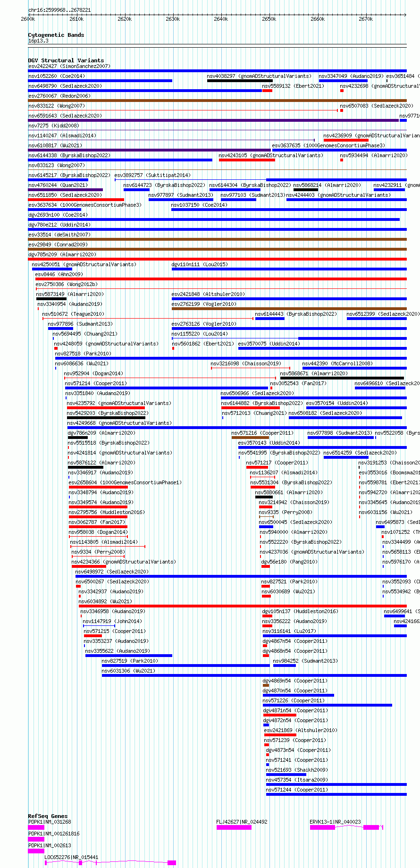Open nsv6591643 (Sedlazeck2020) entry

pyautogui.click(x=65, y=116)
